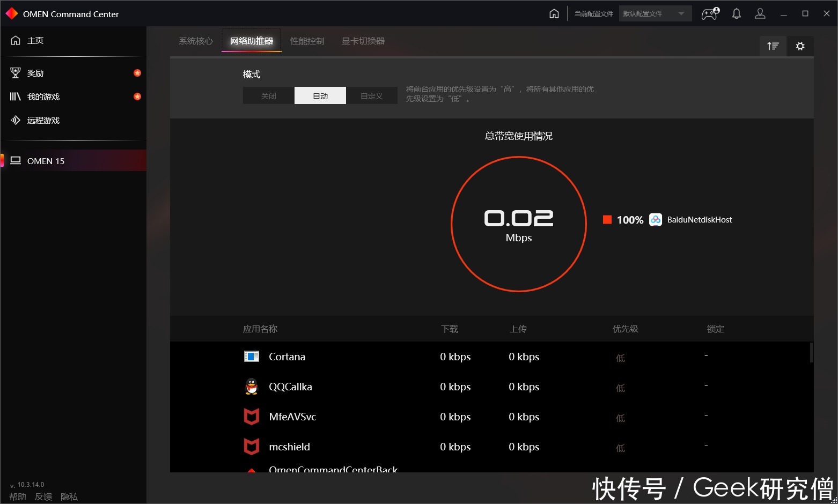Switch network booster mode to 关闭
This screenshot has width=838, height=504.
268,95
